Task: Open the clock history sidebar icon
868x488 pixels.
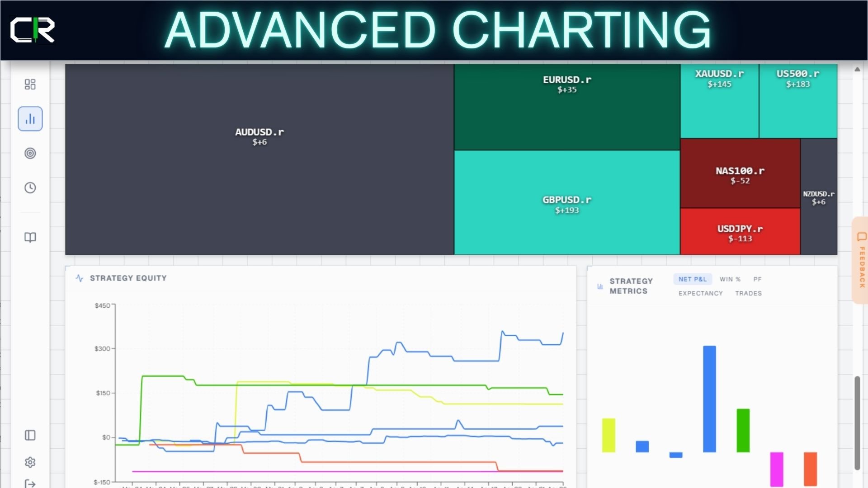Action: tap(30, 188)
